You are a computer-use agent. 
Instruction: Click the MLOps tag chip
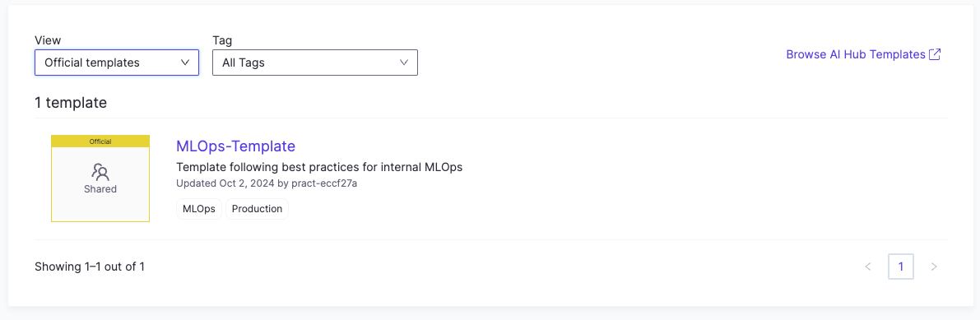(199, 209)
